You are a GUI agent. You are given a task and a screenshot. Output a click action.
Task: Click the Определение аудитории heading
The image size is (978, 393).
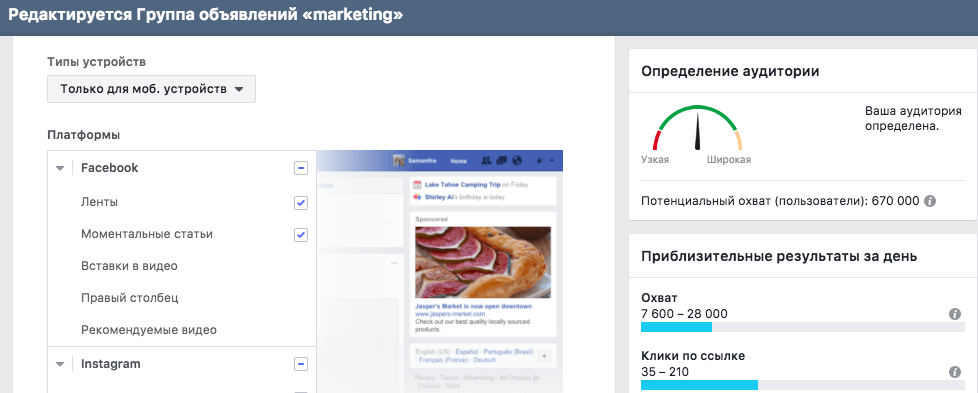tap(730, 71)
